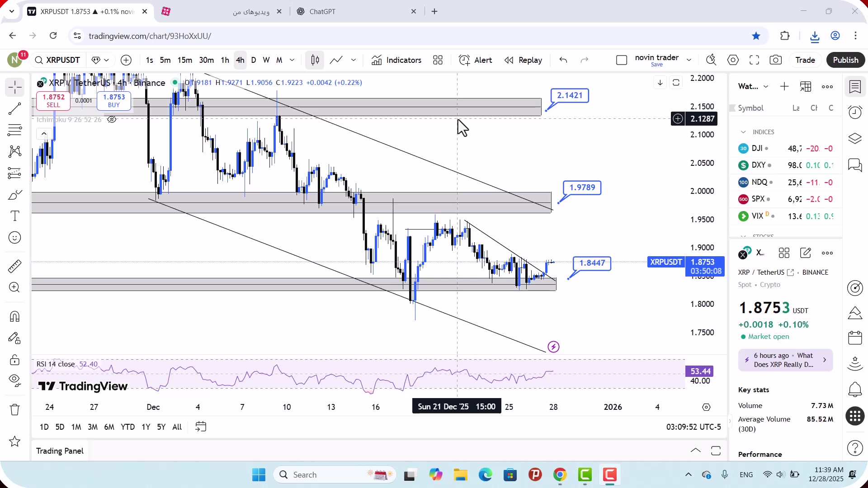Open chart time axis settings gear
The height and width of the screenshot is (488, 868).
[x=706, y=407]
